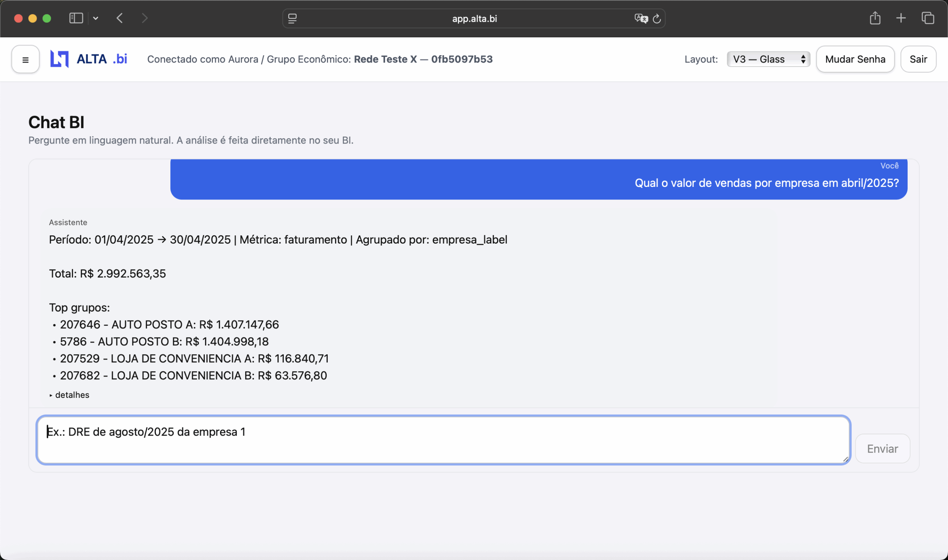The width and height of the screenshot is (948, 560).
Task: Grab the text area resize handle
Action: 845,459
